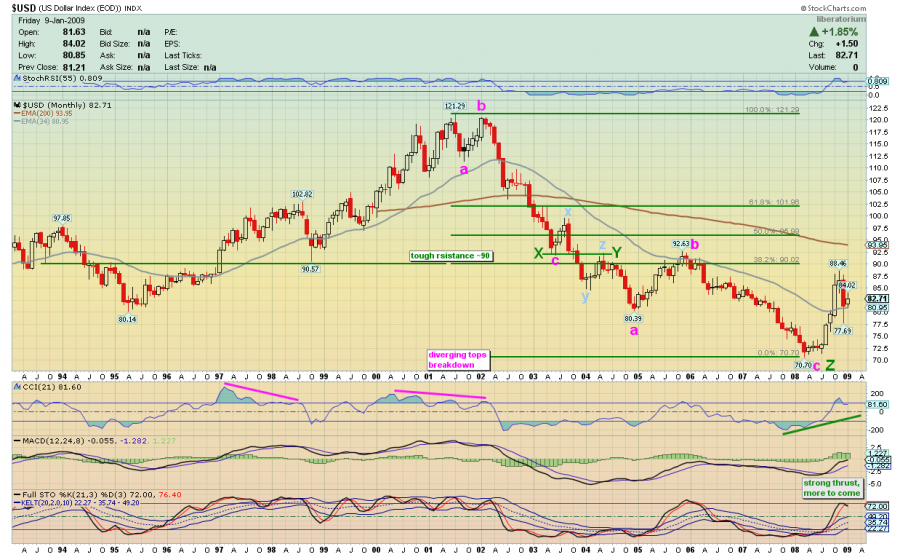The height and width of the screenshot is (557, 900).
Task: Click the 70.70 low price label
Action: [x=803, y=365]
